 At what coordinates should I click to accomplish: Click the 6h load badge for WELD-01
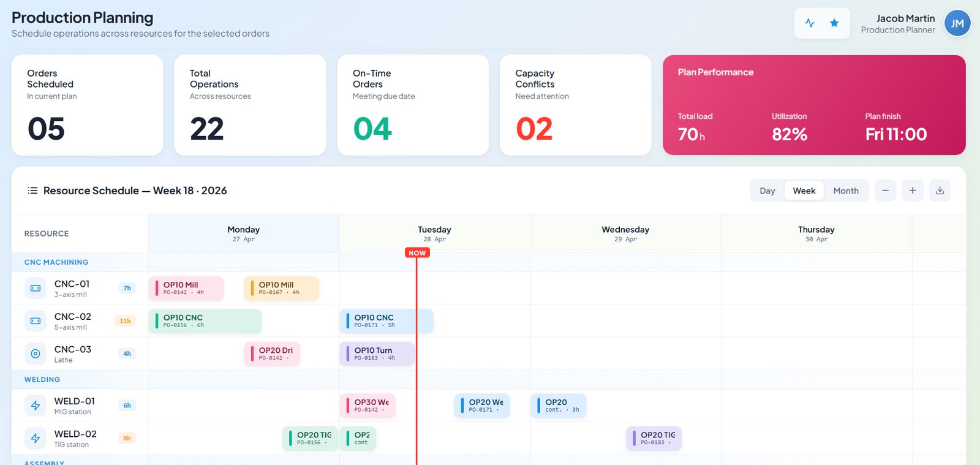point(127,406)
